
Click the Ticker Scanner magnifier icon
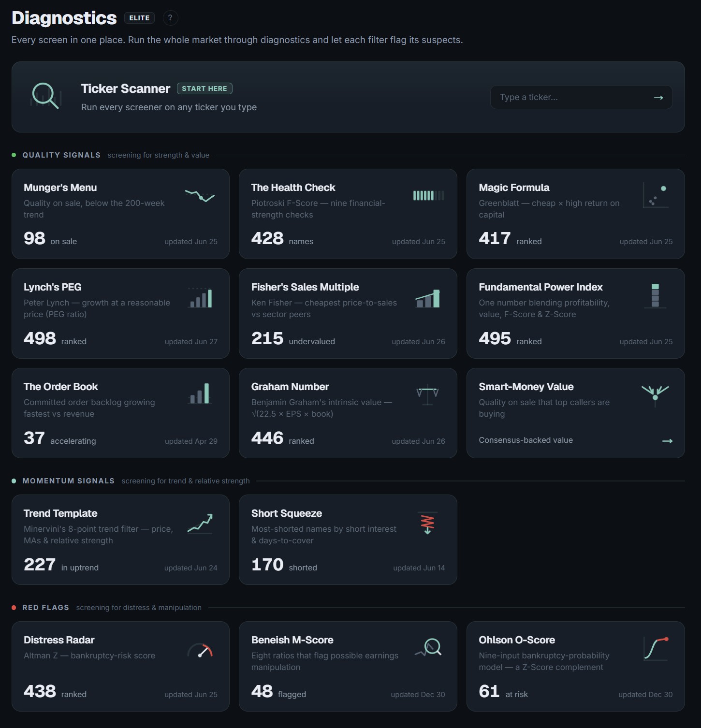(46, 96)
